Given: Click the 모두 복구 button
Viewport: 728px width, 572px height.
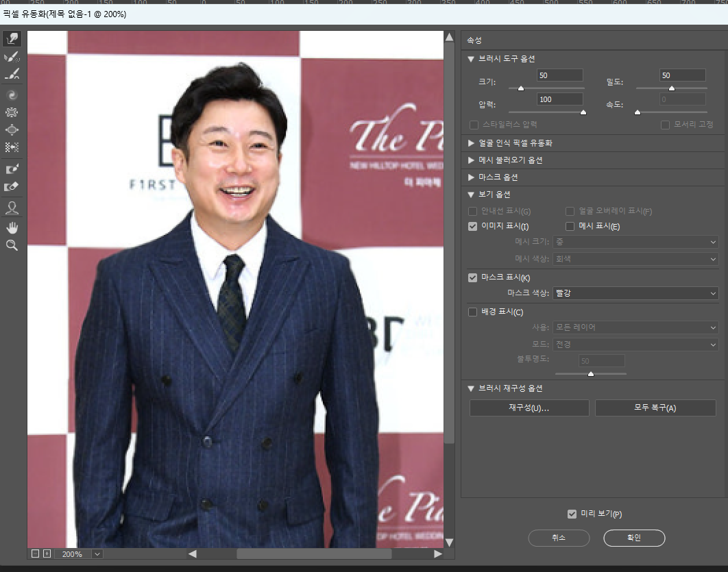Looking at the screenshot, I should coord(655,408).
